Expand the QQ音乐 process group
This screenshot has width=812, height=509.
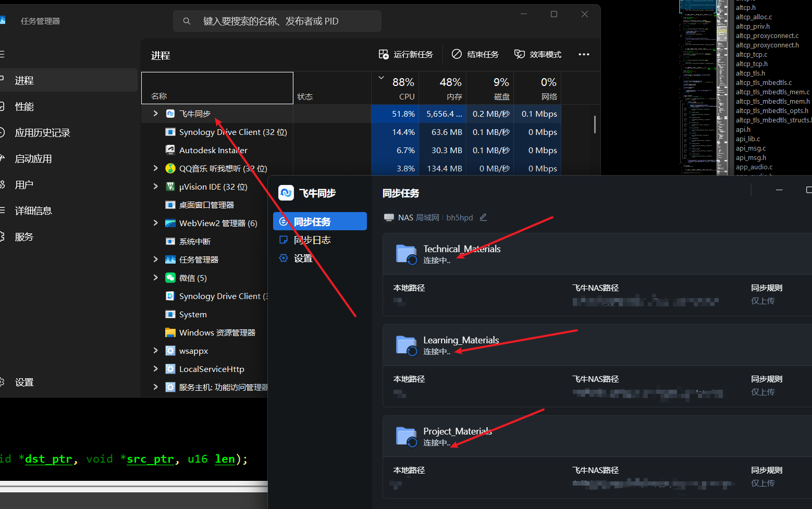(x=155, y=168)
